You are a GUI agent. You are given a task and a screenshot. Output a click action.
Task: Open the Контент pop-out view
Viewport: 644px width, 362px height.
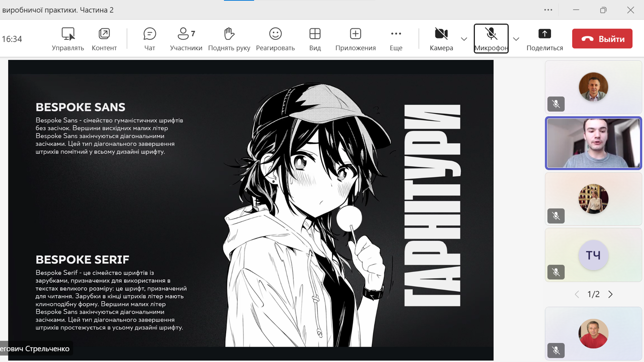104,39
